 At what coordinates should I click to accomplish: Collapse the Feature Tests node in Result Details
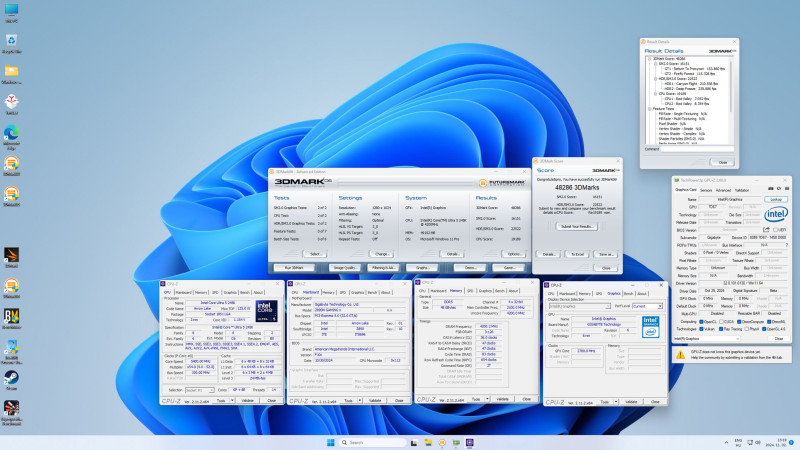tap(649, 109)
